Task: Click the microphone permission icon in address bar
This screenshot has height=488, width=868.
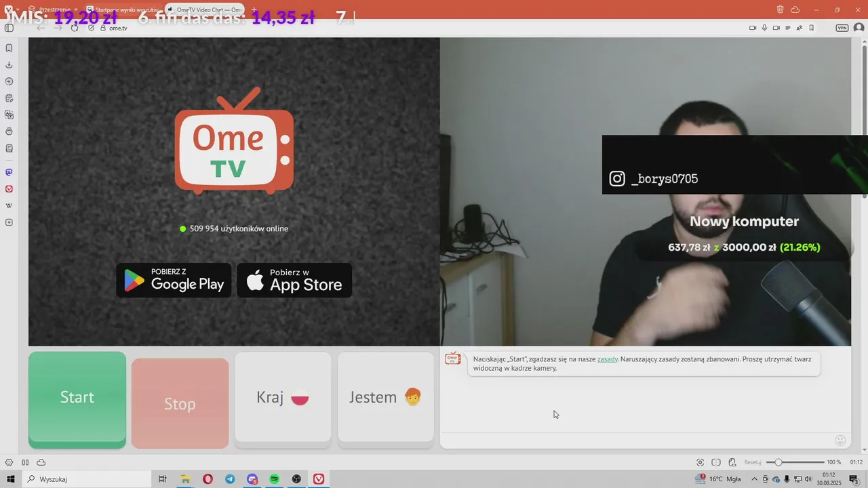Action: (764, 28)
